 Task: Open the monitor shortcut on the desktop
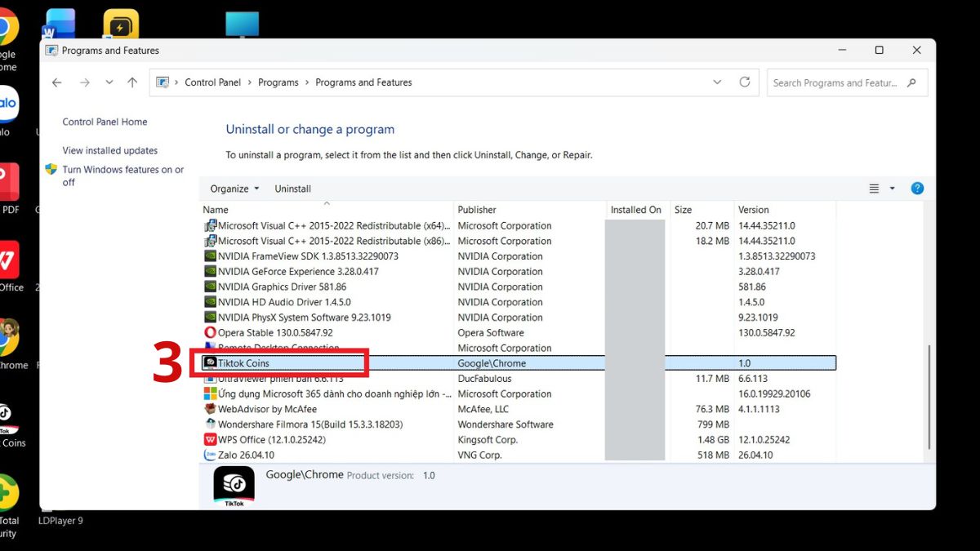point(243,24)
